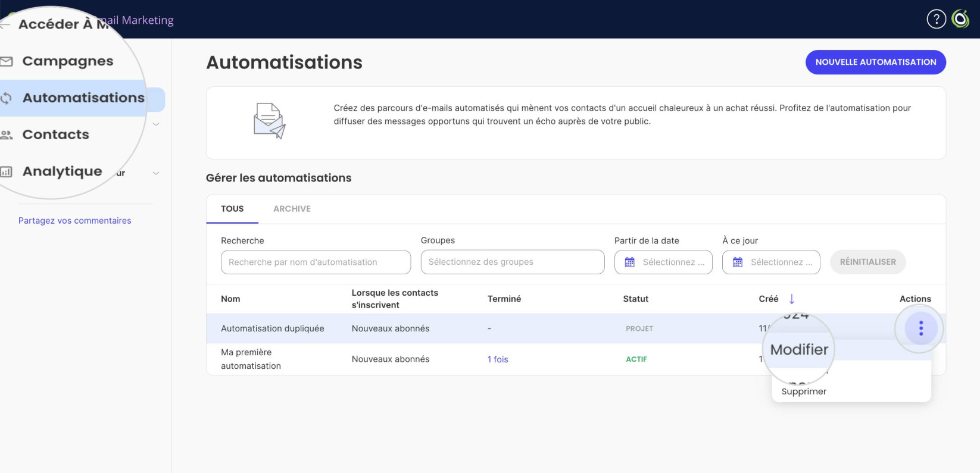Click the Campagnes envelope icon
Viewport: 980px width, 473px height.
pos(7,61)
